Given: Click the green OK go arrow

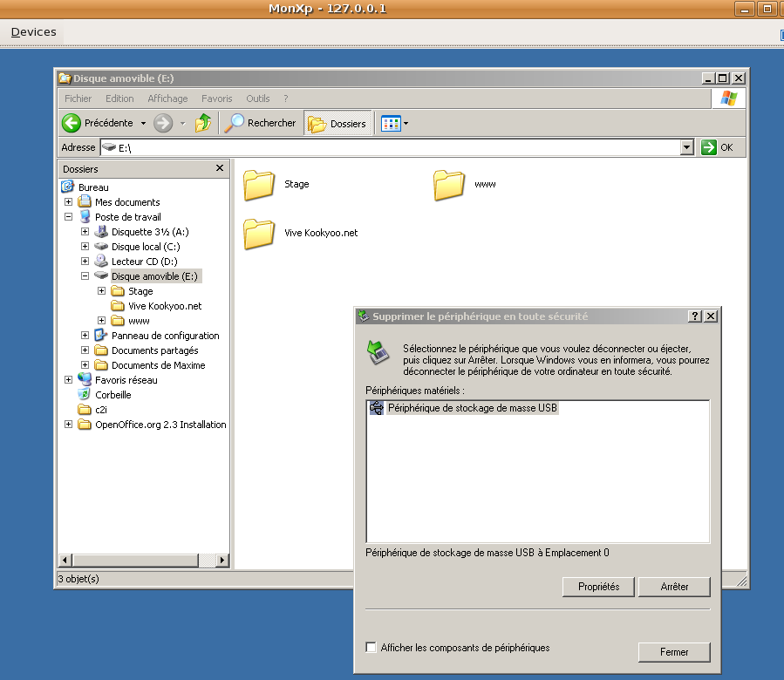Looking at the screenshot, I should coord(709,147).
